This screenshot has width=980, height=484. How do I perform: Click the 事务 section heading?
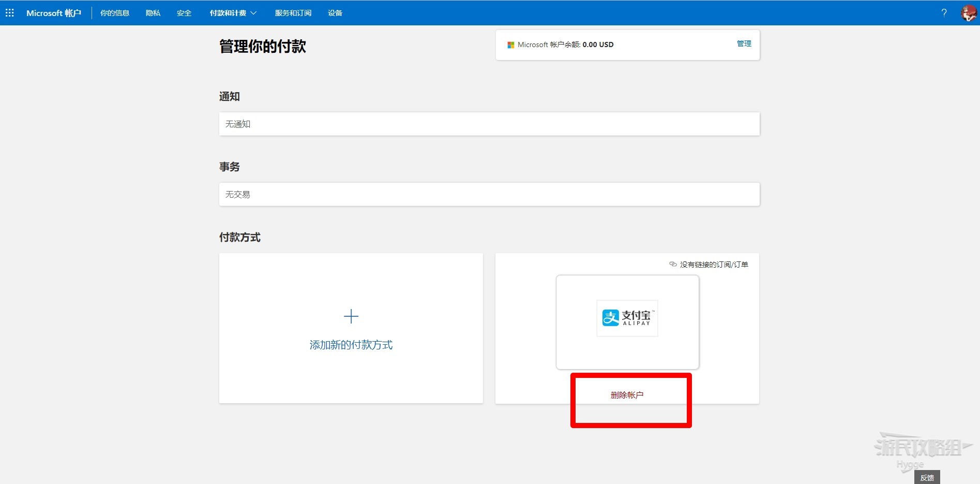point(230,167)
